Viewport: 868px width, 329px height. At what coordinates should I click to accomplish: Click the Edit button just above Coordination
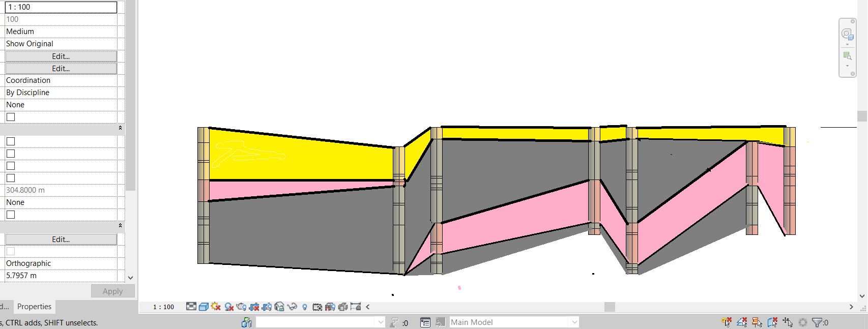click(61, 68)
